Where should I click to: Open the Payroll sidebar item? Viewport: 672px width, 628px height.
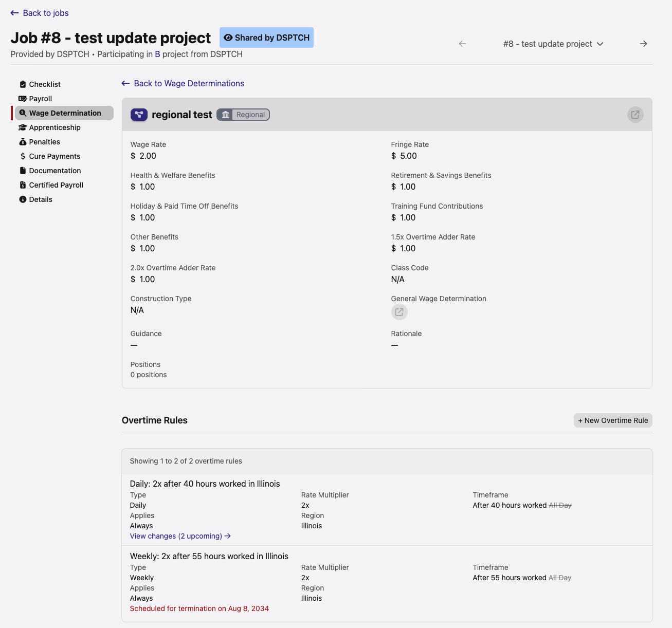coord(64,99)
